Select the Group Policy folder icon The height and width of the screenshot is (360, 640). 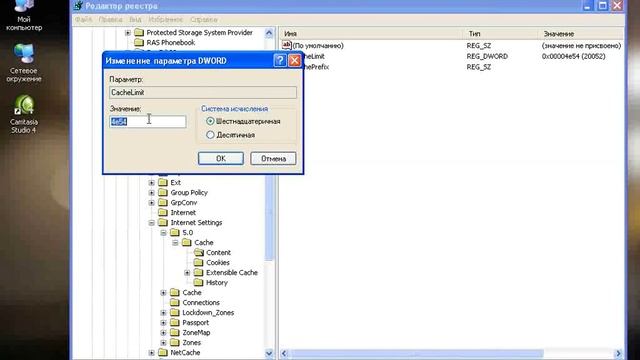(x=163, y=192)
